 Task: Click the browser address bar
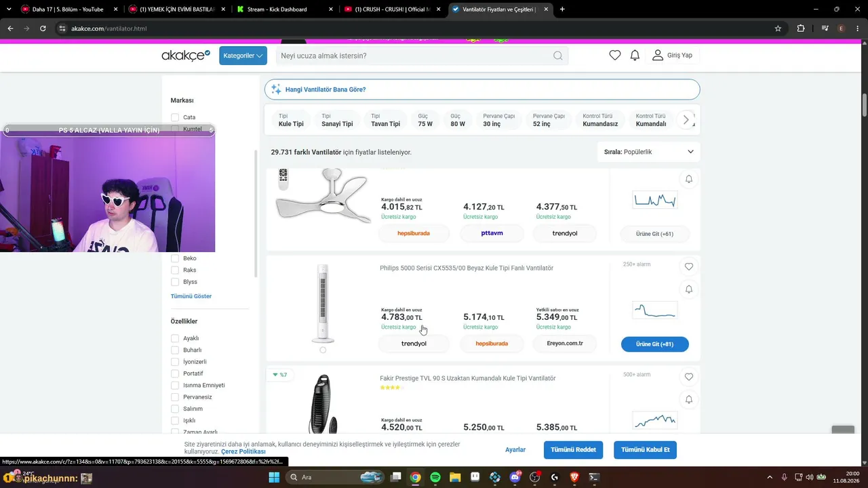coord(414,28)
